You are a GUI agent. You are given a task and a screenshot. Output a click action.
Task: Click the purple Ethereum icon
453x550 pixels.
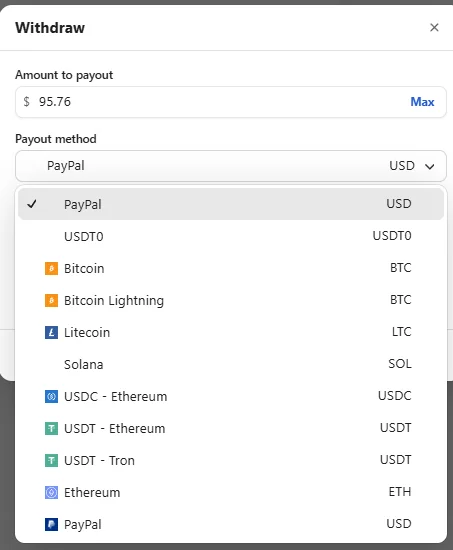click(51, 492)
